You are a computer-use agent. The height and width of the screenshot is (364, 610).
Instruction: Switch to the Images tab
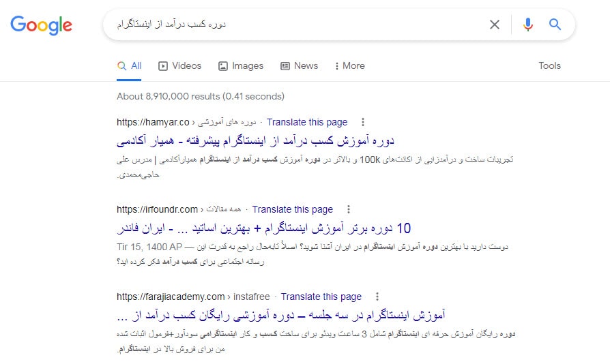point(241,65)
